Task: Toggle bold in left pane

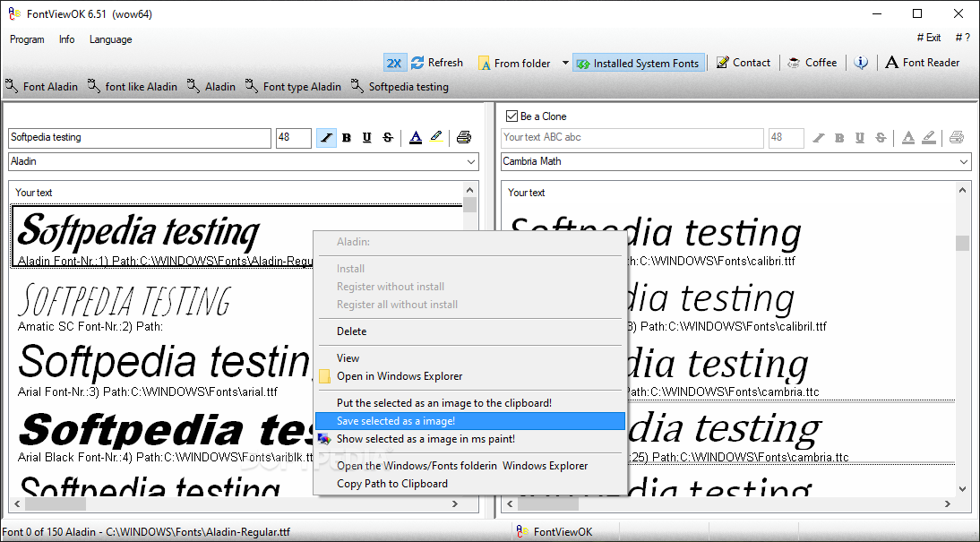Action: point(347,138)
